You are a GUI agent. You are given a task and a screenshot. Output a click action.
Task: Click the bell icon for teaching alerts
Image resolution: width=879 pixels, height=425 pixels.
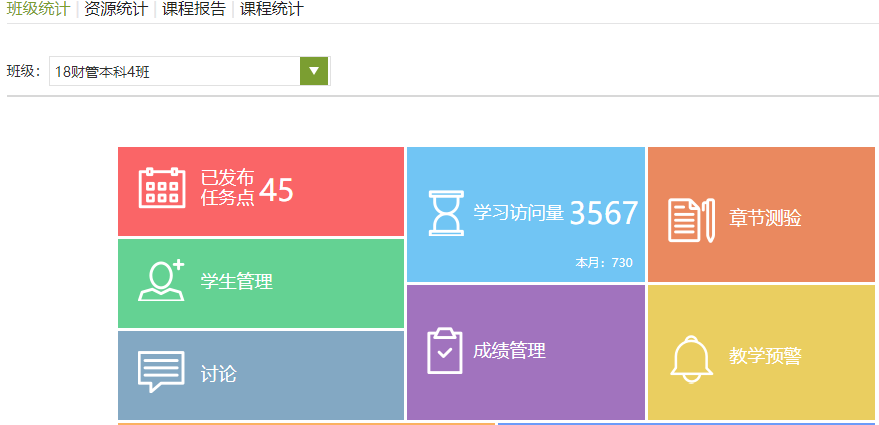click(691, 357)
